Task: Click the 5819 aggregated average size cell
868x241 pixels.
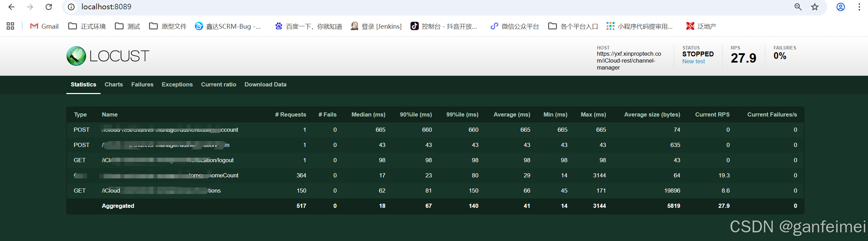Action: click(674, 206)
